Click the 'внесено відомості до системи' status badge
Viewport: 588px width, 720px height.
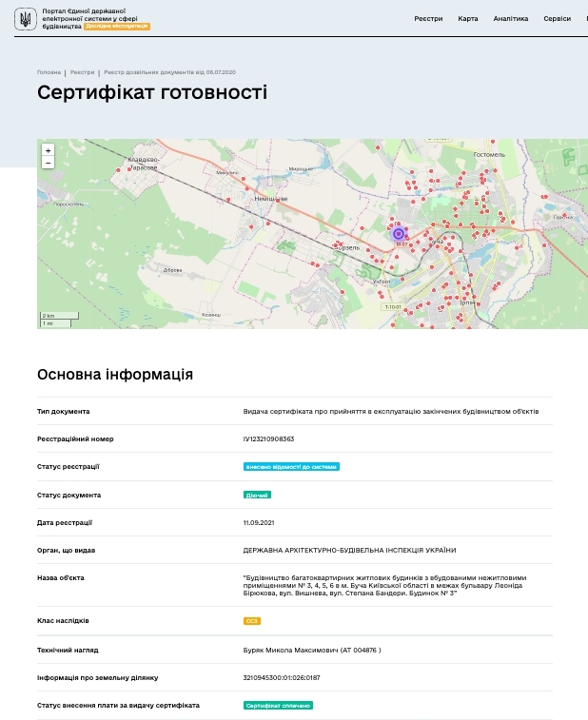pyautogui.click(x=291, y=467)
